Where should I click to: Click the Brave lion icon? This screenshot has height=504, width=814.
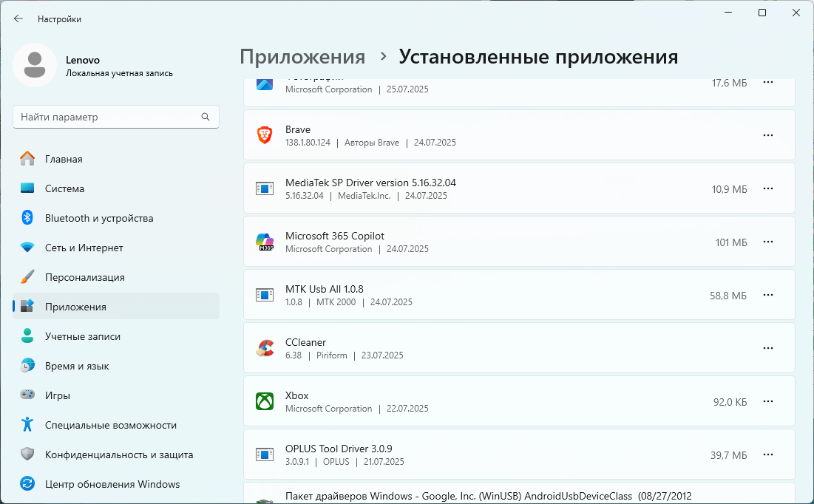(265, 135)
